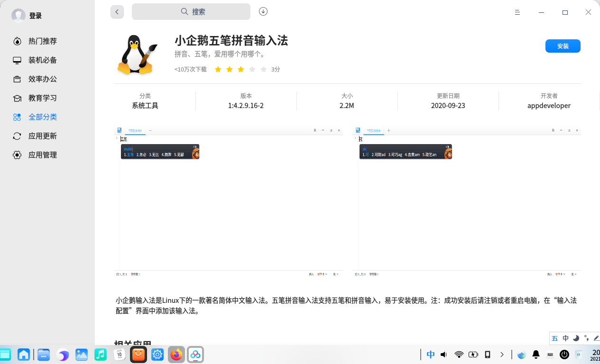Click the fourth rating star
The image size is (600, 364).
point(252,69)
